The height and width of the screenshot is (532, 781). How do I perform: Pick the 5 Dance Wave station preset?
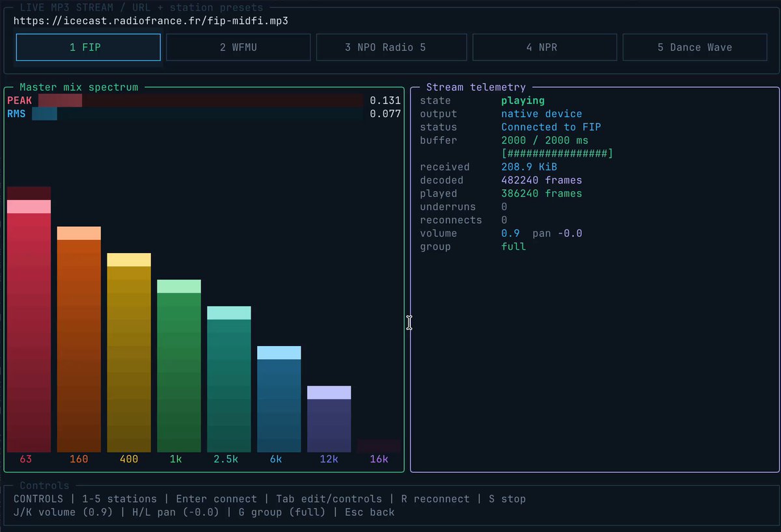click(x=694, y=47)
